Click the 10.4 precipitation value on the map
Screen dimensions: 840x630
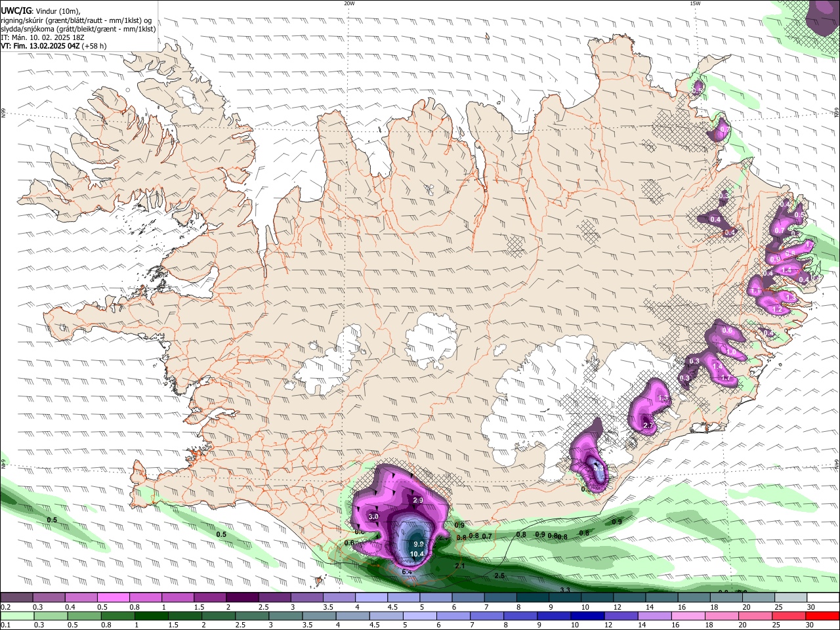coord(417,554)
